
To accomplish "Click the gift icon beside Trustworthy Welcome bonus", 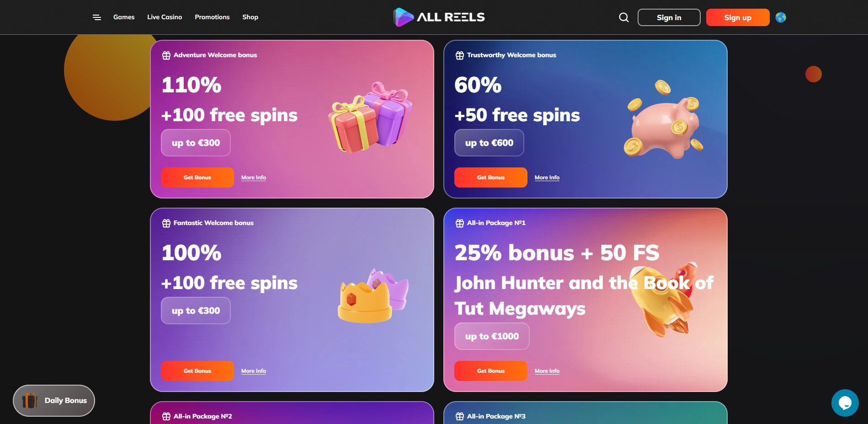I will coord(460,55).
